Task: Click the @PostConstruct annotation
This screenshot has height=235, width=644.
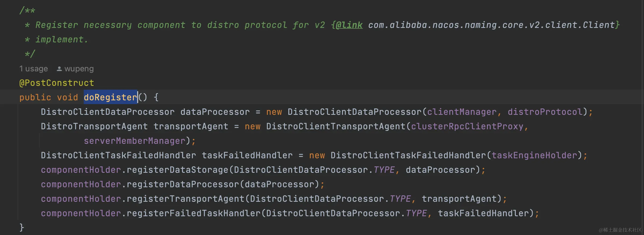Action: click(57, 83)
